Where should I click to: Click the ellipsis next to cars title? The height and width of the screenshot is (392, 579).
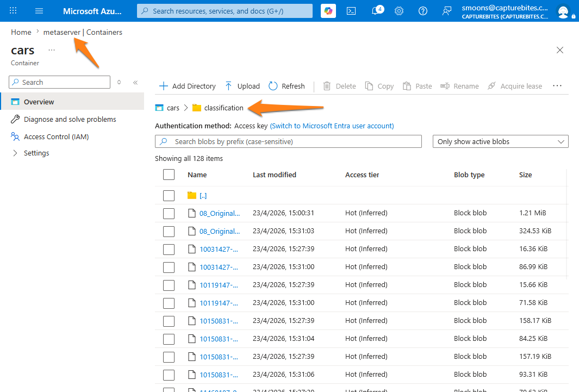click(x=52, y=50)
